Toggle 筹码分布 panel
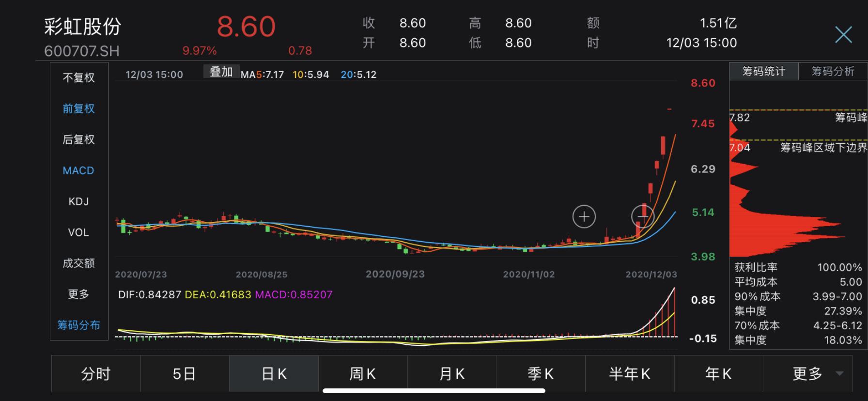 (78, 325)
